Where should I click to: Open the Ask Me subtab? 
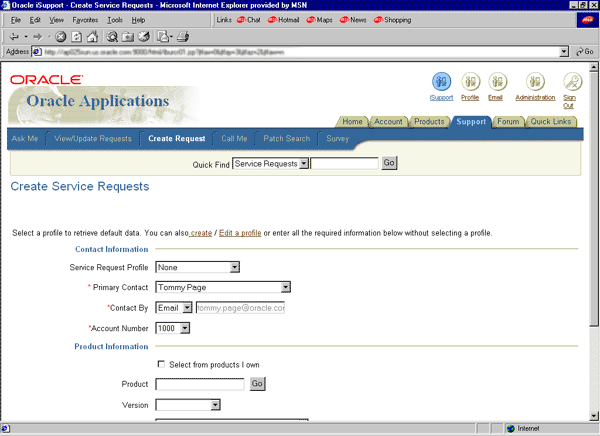[x=25, y=139]
